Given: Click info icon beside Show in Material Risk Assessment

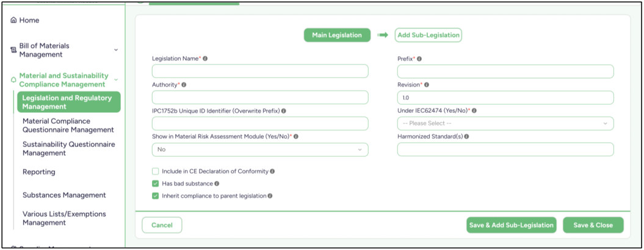Looking at the screenshot, I should [295, 137].
